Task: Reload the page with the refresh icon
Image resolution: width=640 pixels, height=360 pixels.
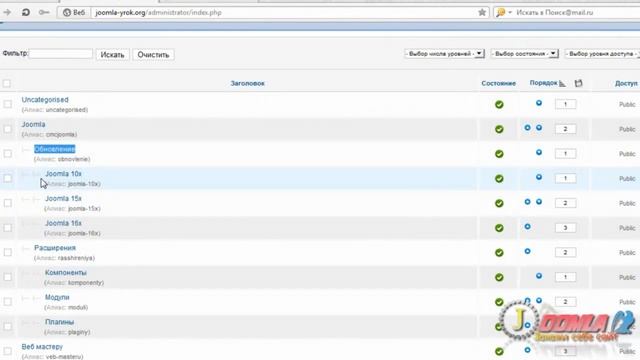Action: (x=25, y=12)
